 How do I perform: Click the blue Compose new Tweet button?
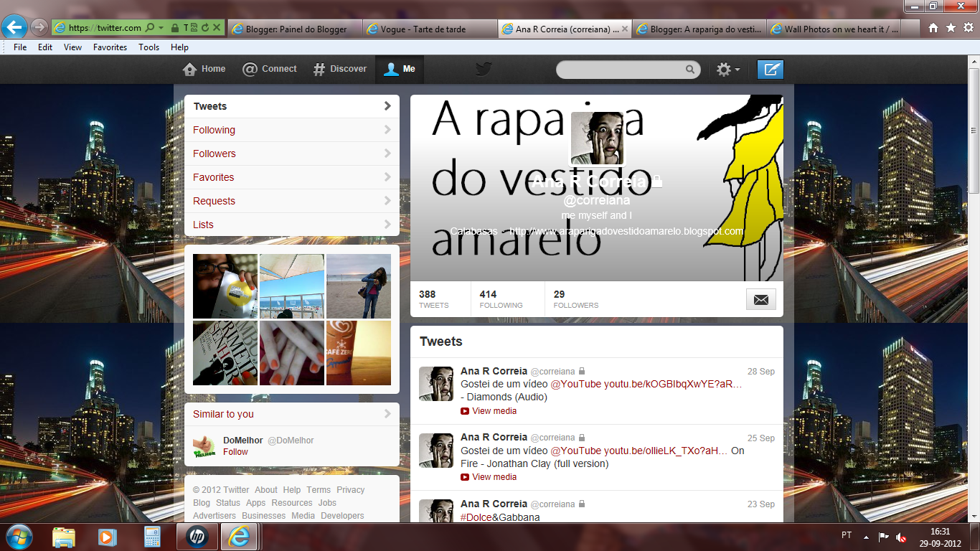pyautogui.click(x=771, y=70)
